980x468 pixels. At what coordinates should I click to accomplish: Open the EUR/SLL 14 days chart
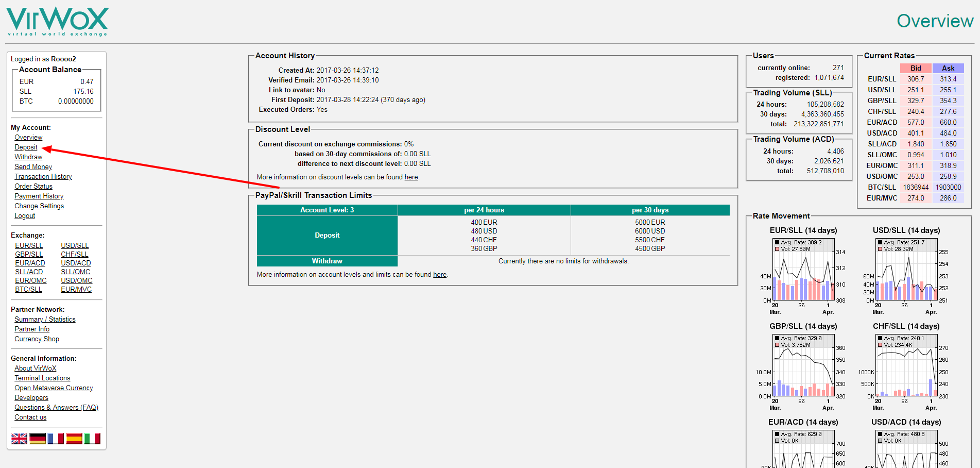point(803,271)
